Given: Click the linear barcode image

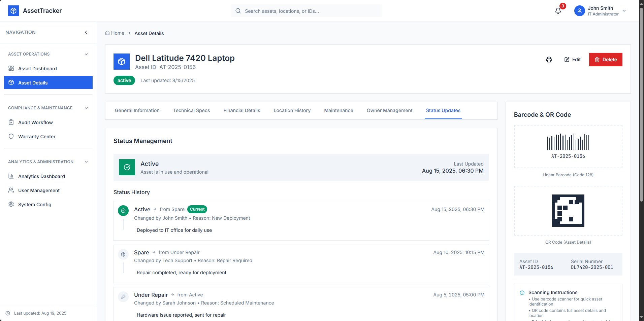Looking at the screenshot, I should coord(568,142).
